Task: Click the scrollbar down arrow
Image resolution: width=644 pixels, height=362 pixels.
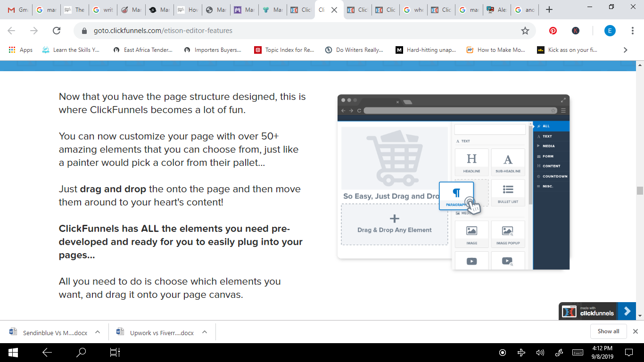Action: click(x=640, y=315)
